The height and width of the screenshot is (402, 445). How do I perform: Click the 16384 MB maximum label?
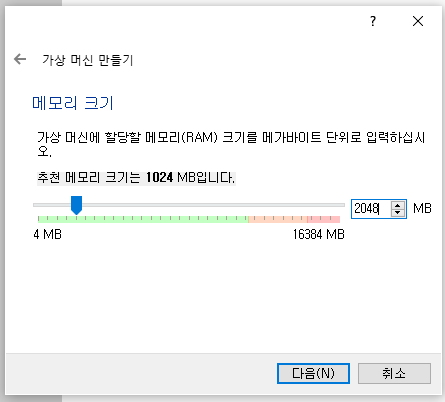[319, 234]
